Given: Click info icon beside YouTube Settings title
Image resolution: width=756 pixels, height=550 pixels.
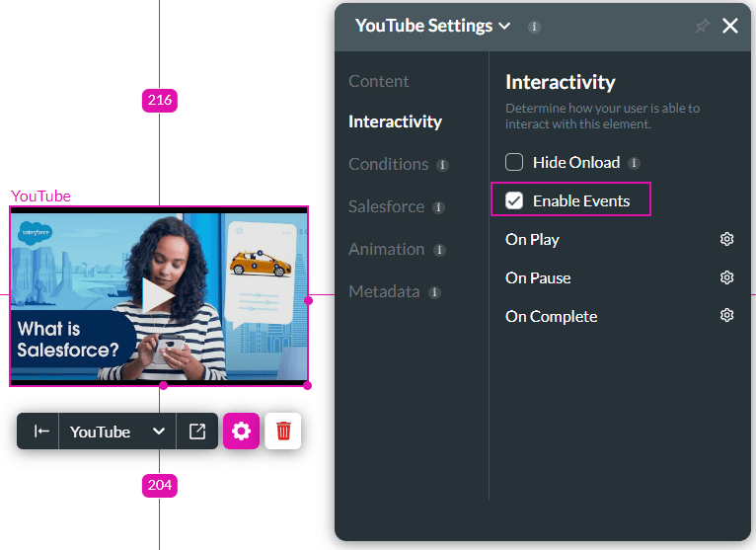Looking at the screenshot, I should (x=534, y=27).
